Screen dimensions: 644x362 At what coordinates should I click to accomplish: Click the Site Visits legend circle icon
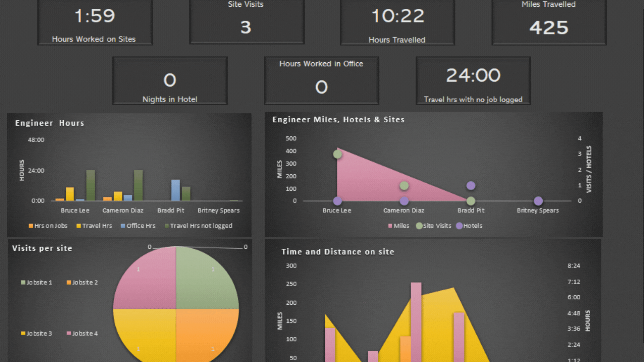click(419, 226)
